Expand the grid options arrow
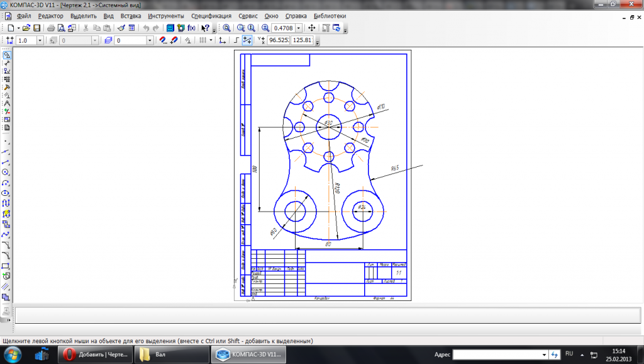Image resolution: width=644 pixels, height=364 pixels. point(211,40)
